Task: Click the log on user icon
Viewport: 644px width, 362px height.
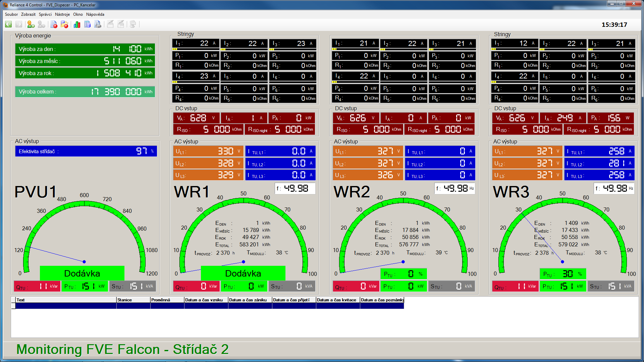Action: click(x=31, y=24)
